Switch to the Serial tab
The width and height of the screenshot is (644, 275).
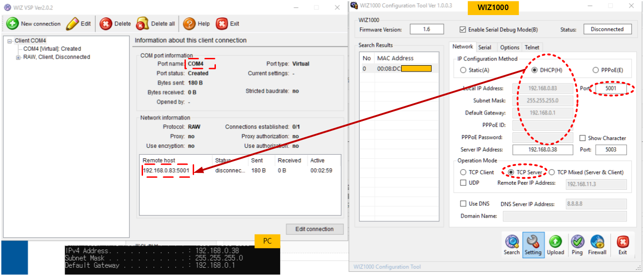click(485, 47)
